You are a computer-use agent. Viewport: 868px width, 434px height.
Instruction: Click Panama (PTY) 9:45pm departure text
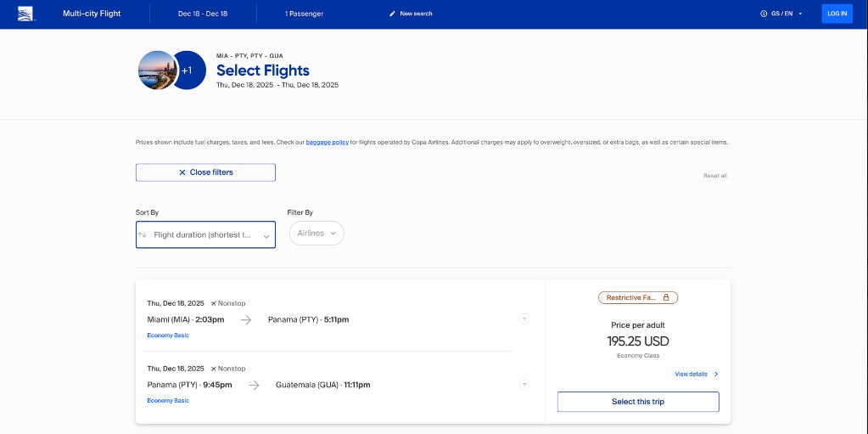[189, 385]
